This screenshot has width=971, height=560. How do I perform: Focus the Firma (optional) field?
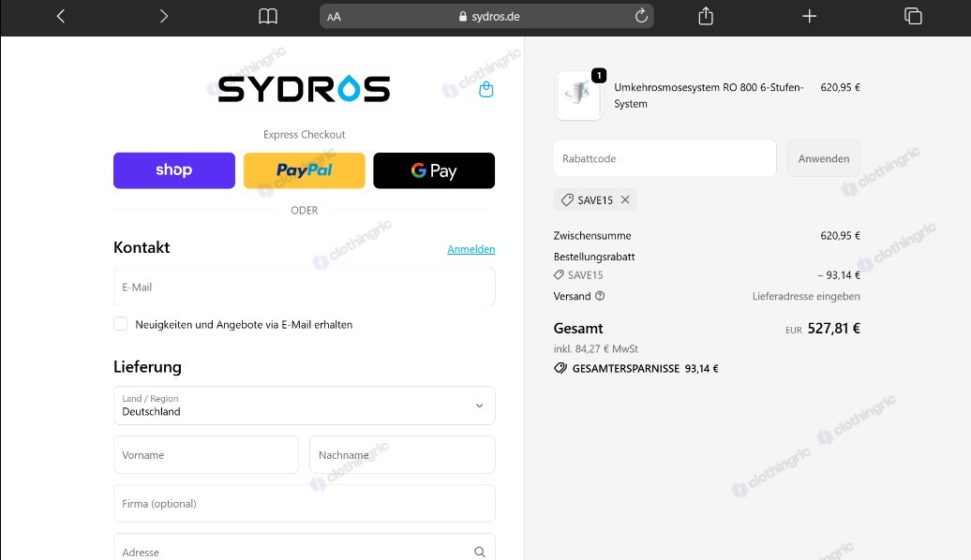click(304, 504)
